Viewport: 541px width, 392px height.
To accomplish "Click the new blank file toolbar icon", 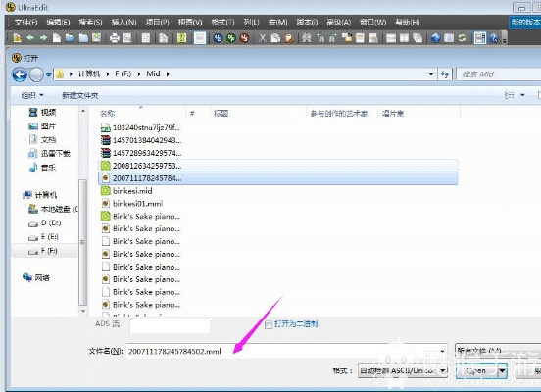I will (57, 37).
